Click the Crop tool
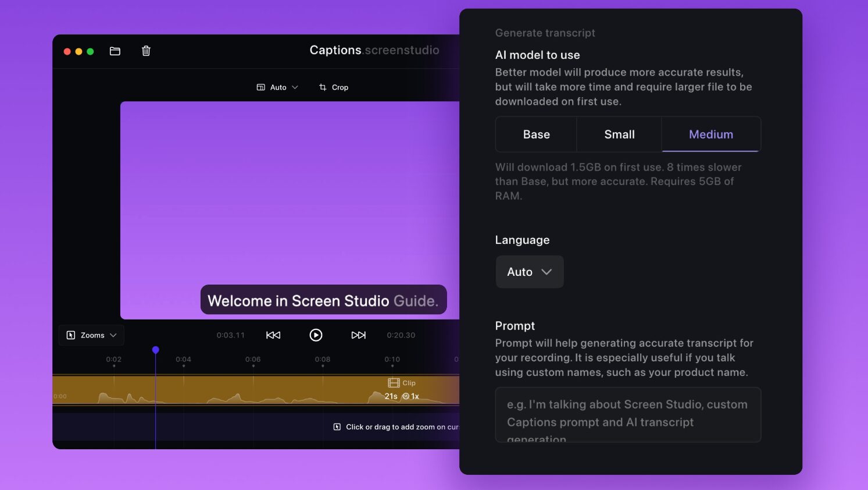This screenshot has height=490, width=868. pos(334,87)
